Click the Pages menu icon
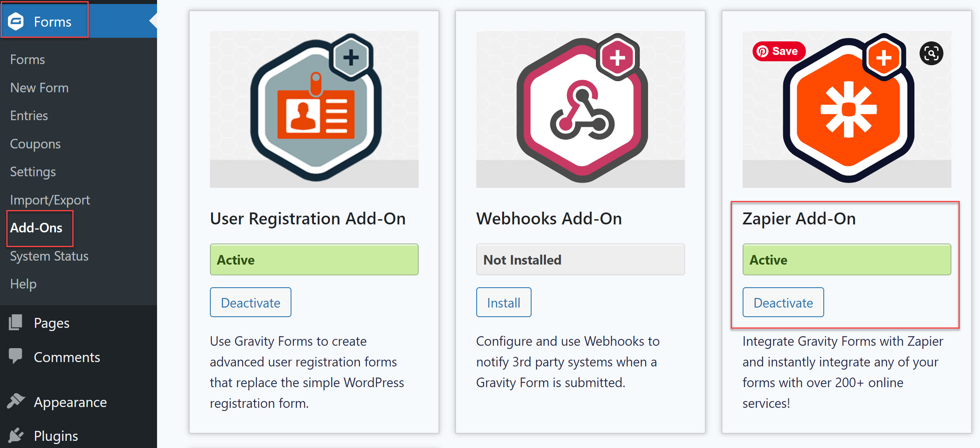Image resolution: width=980 pixels, height=448 pixels. (x=16, y=323)
